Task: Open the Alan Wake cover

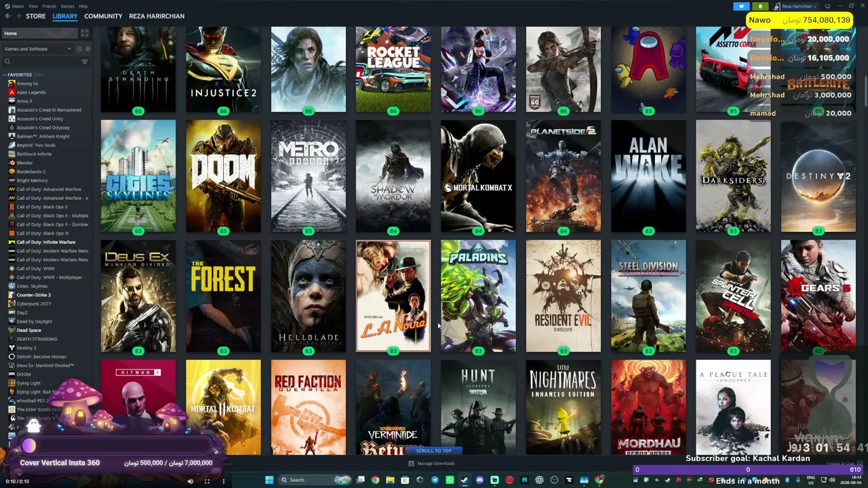Action: pos(648,176)
